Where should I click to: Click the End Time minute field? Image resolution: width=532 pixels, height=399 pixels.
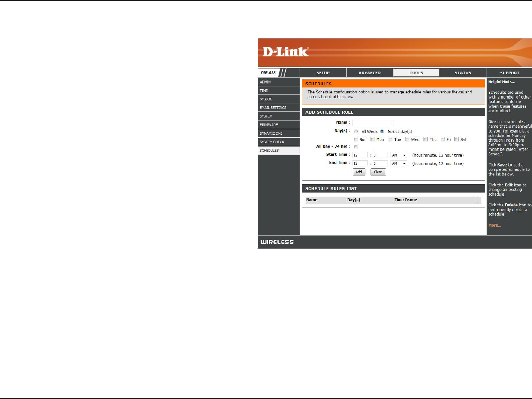click(380, 163)
